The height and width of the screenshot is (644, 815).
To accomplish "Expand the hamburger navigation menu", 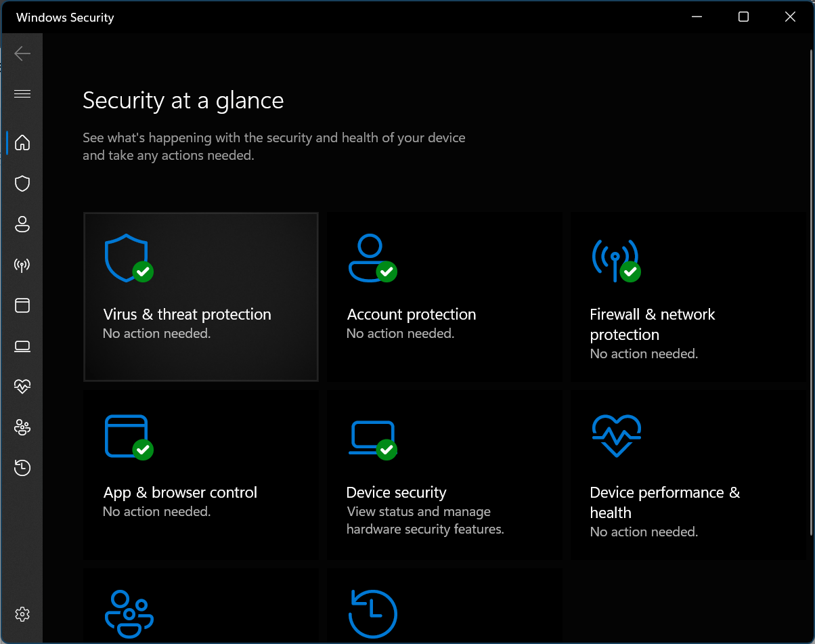I will pos(22,93).
